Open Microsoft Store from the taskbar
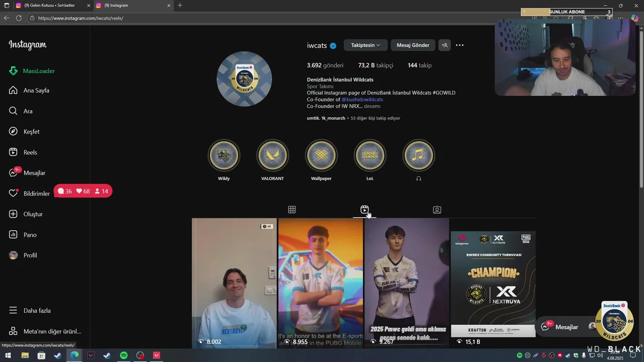Viewport: 644px width, 362px height. coord(41,355)
